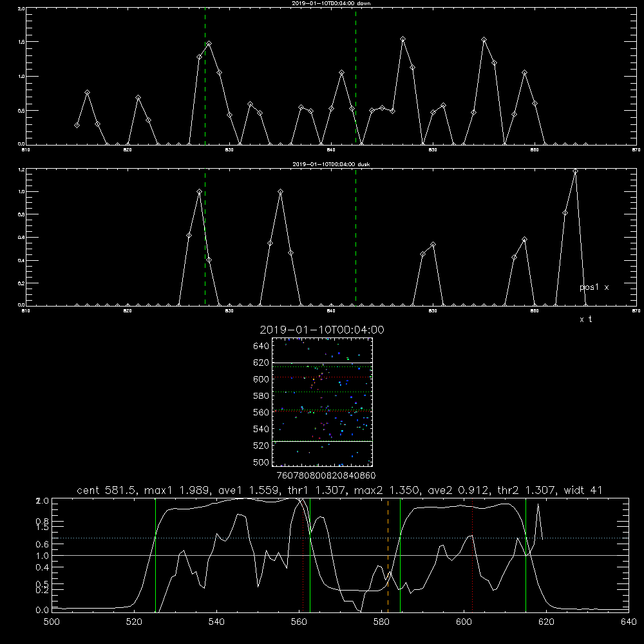Click the narrow spike near 618 in the bottom plot
This screenshot has width=644, height=644.
[538, 522]
